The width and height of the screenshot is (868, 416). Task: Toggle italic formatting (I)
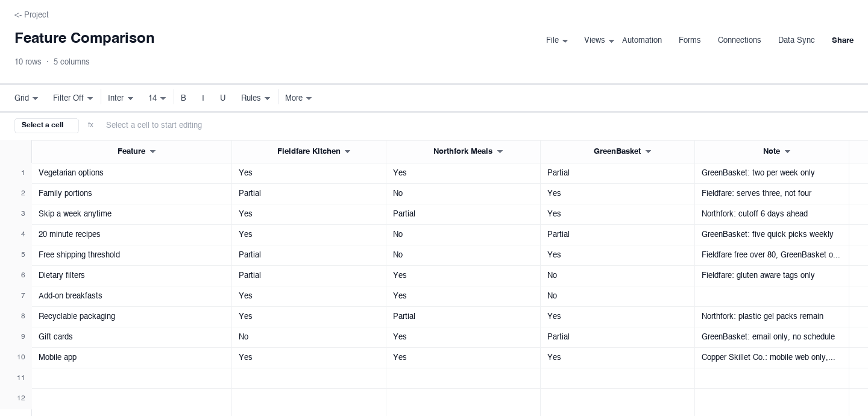pyautogui.click(x=203, y=98)
